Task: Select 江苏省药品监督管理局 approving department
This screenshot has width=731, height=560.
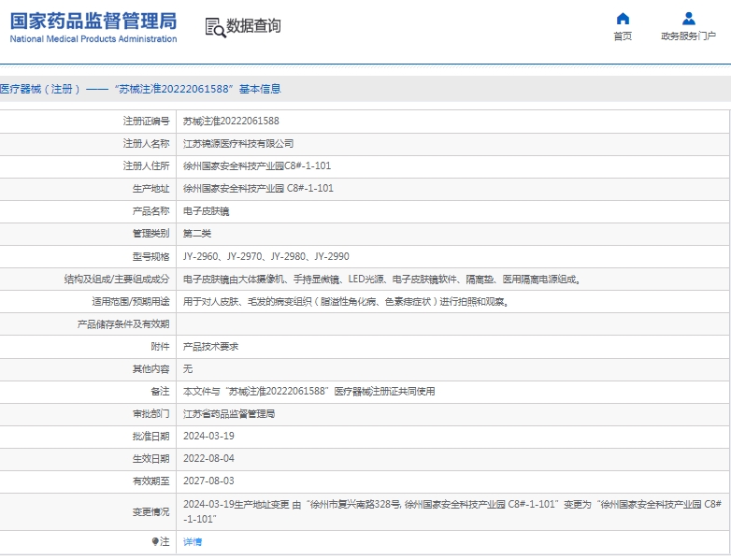Action: click(229, 413)
